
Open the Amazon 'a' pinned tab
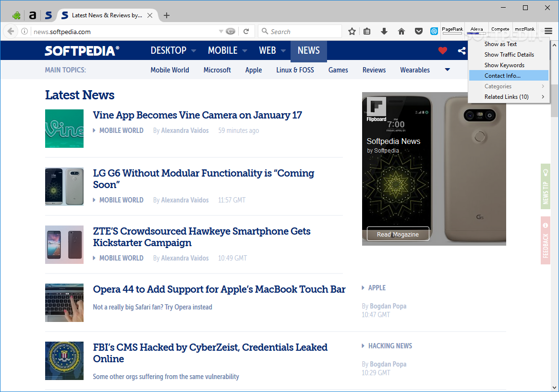tap(33, 15)
